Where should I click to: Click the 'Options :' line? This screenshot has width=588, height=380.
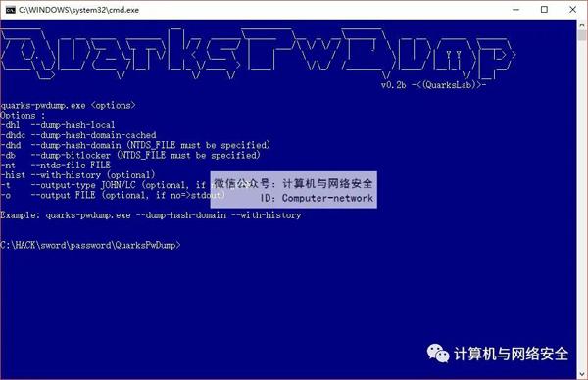[23, 116]
